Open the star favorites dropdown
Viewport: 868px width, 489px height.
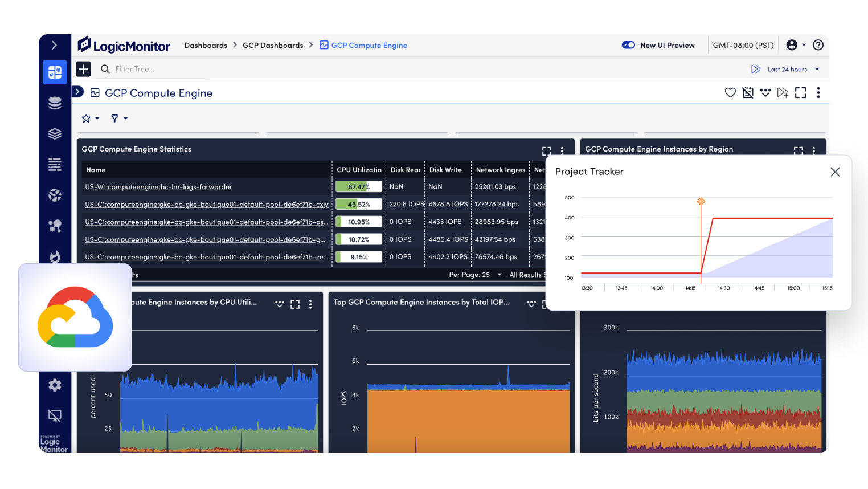click(90, 119)
